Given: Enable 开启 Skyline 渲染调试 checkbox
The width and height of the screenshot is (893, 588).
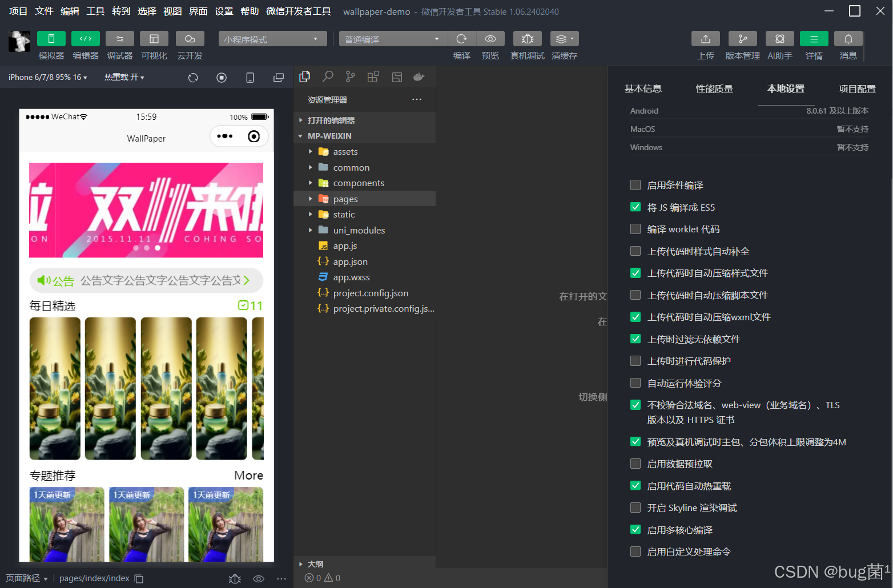Looking at the screenshot, I should tap(635, 508).
